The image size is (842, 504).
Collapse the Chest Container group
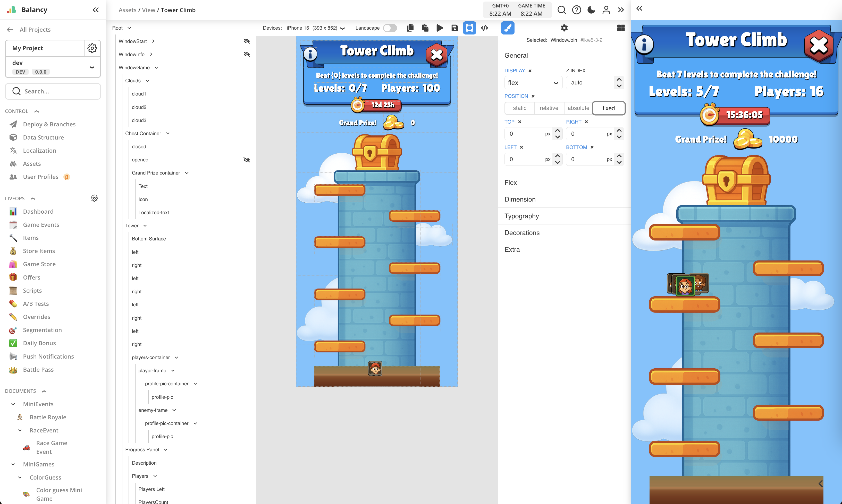[x=168, y=133]
